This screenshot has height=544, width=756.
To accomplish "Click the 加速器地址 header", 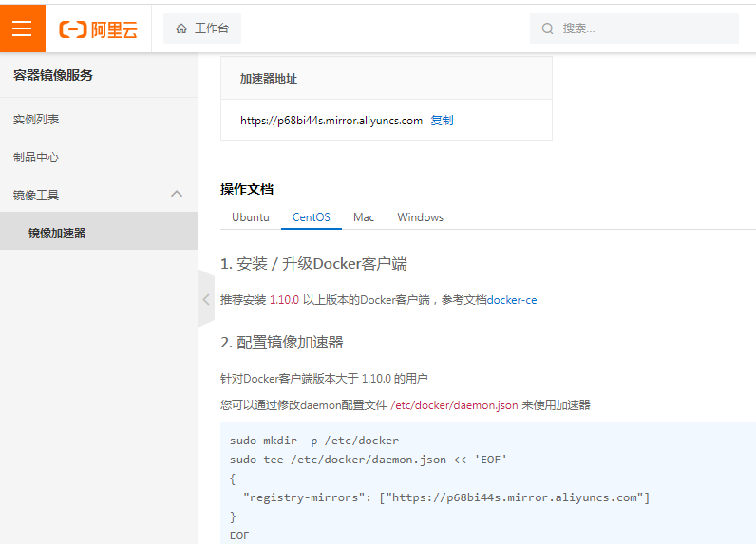I will [x=269, y=79].
